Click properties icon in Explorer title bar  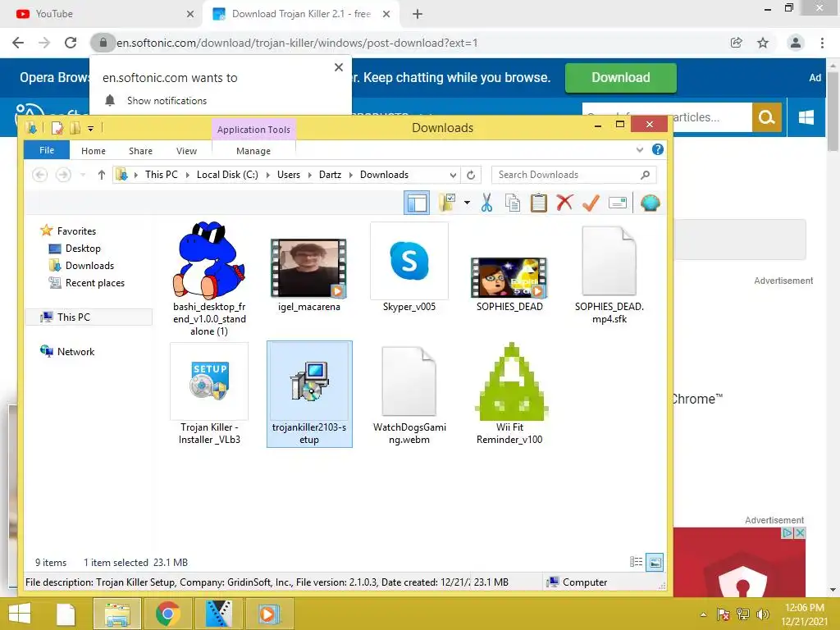pos(57,128)
